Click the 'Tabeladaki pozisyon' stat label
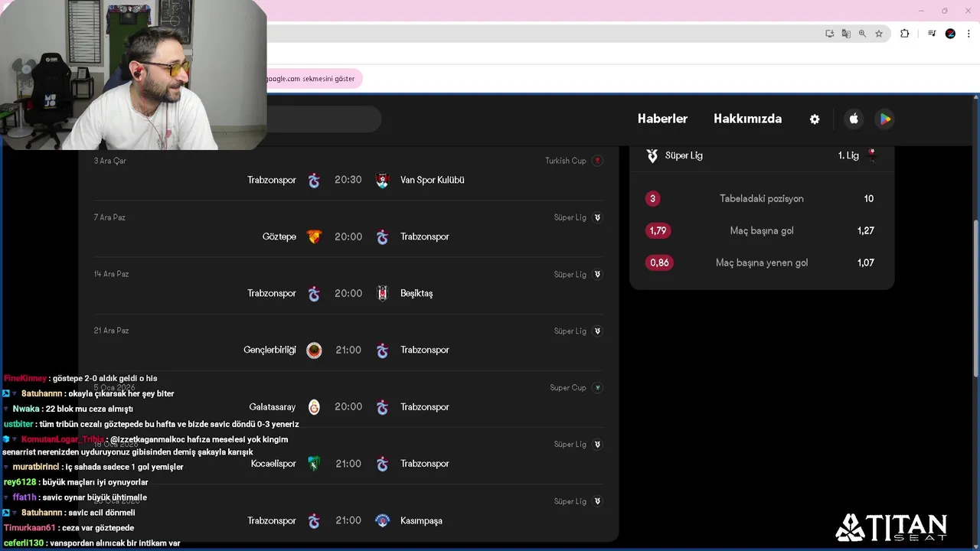Viewport: 980px width, 551px height. point(762,199)
